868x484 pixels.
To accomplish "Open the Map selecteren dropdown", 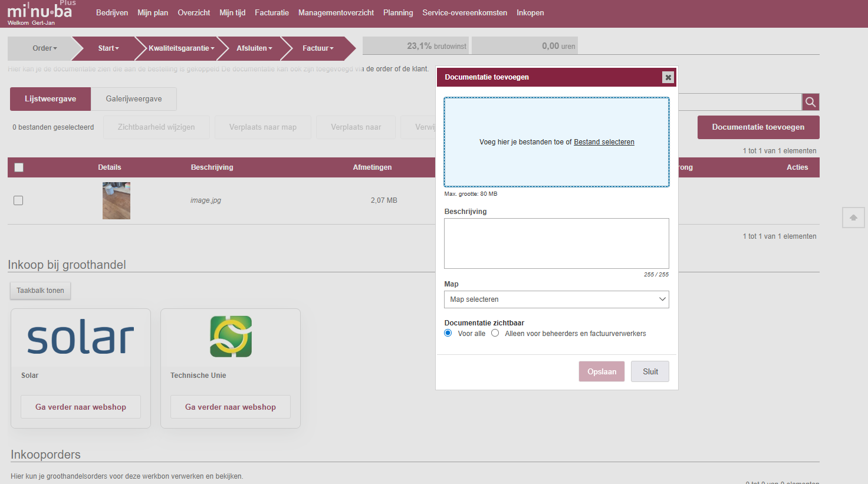I will point(556,299).
